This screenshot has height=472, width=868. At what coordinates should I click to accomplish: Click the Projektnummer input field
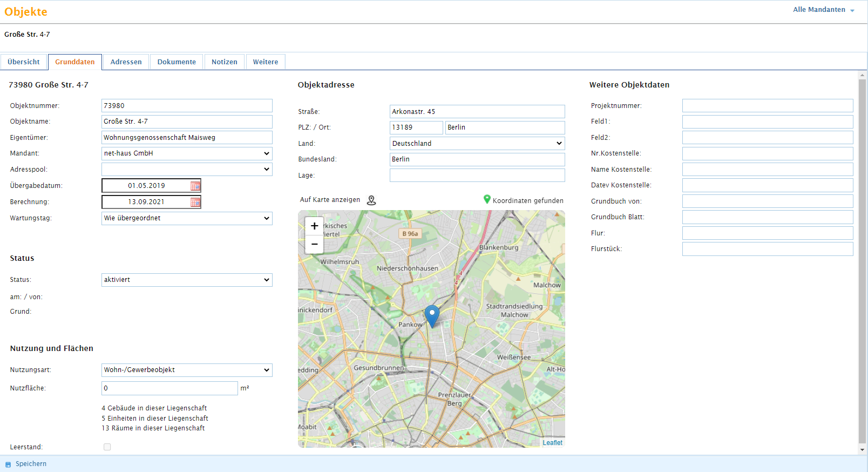(x=768, y=106)
